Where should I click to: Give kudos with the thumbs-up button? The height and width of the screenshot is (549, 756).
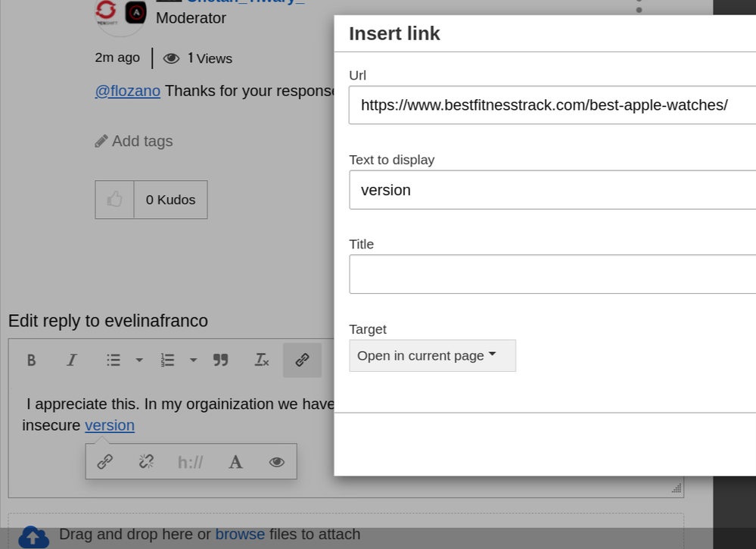click(114, 200)
